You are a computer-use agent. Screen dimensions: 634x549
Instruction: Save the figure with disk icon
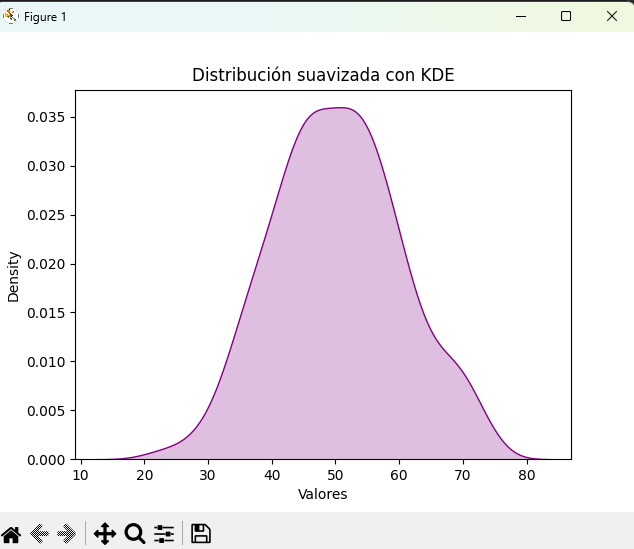(201, 533)
